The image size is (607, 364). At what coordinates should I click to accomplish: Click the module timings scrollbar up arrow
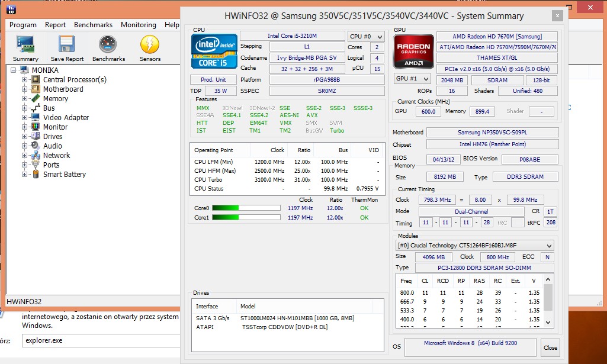pyautogui.click(x=548, y=279)
